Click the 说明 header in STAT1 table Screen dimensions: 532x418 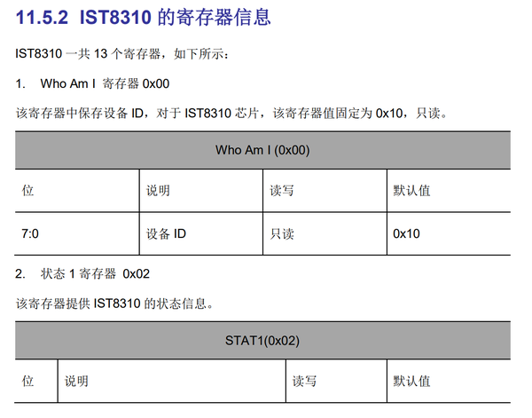point(76,382)
